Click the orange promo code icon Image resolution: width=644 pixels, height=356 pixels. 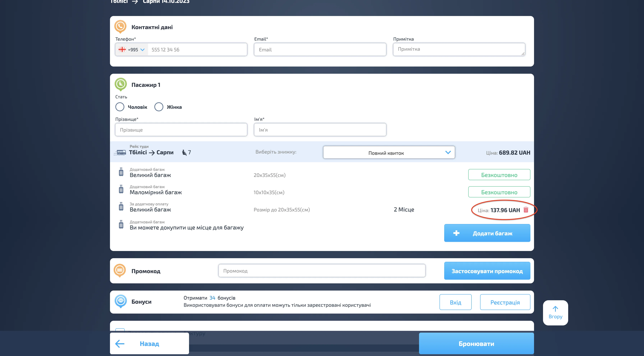coord(120,270)
